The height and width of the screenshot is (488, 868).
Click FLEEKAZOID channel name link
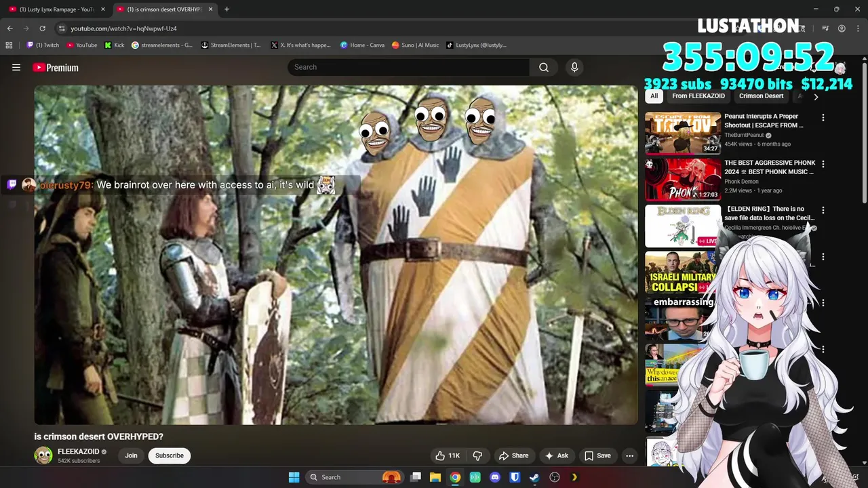coord(78,451)
